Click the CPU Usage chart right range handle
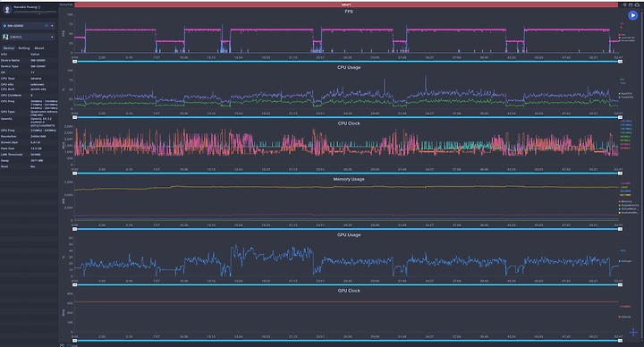Screen dimensions: 644x347 click(620, 117)
